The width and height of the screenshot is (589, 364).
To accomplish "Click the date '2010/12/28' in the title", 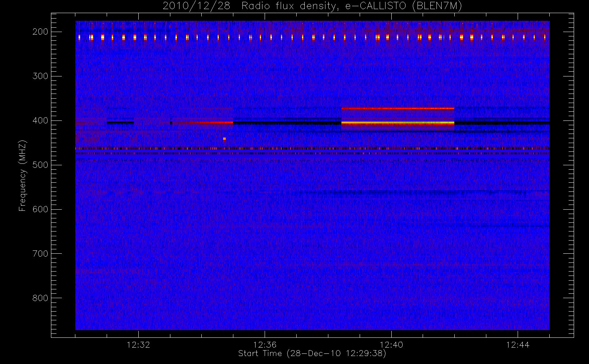I will click(x=196, y=6).
